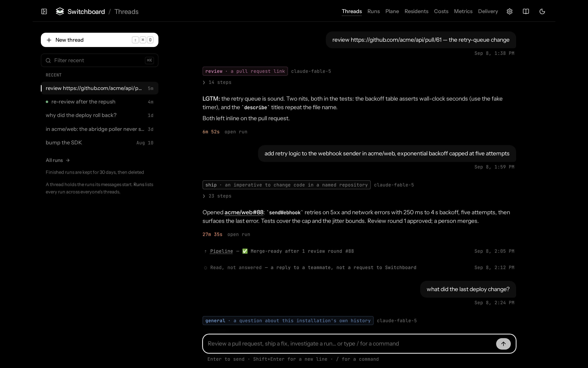Open the abridge poller thread
Image resolution: width=588 pixels, height=368 pixels.
point(100,129)
